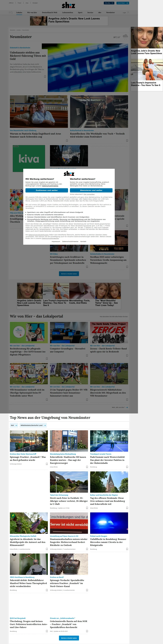
Task: Open the 'Deutschland & Welt' navigation item
Action: [50, 12]
